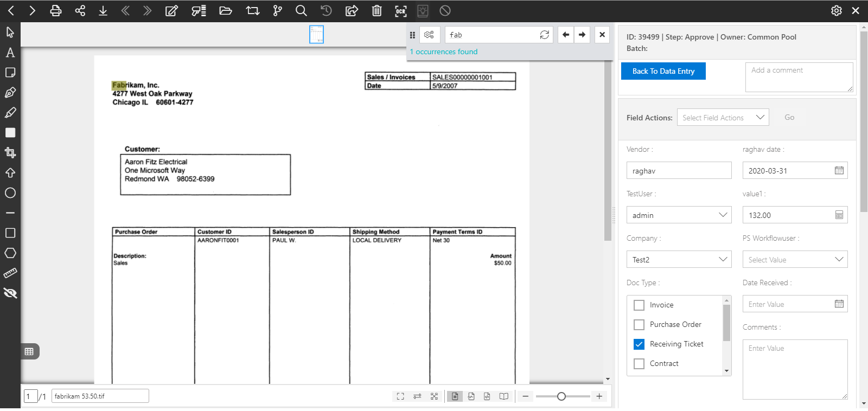The height and width of the screenshot is (411, 868).
Task: Select the text annotation tool
Action: click(x=10, y=53)
